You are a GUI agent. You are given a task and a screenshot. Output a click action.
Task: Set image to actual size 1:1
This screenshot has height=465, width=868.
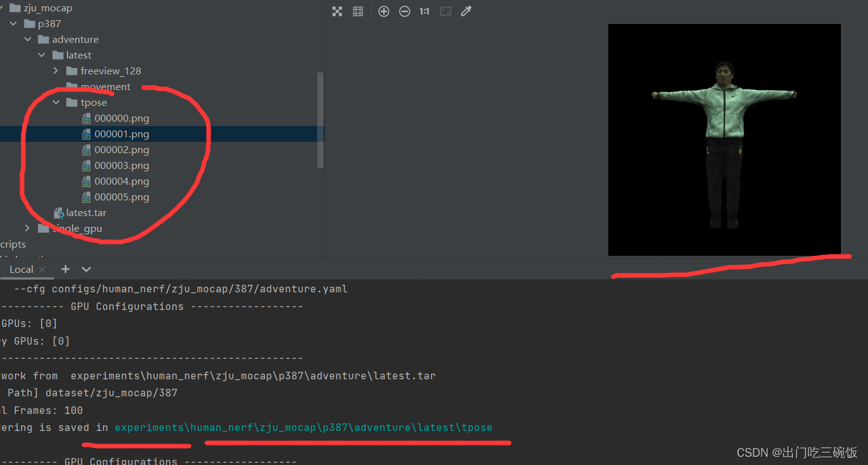click(x=425, y=11)
